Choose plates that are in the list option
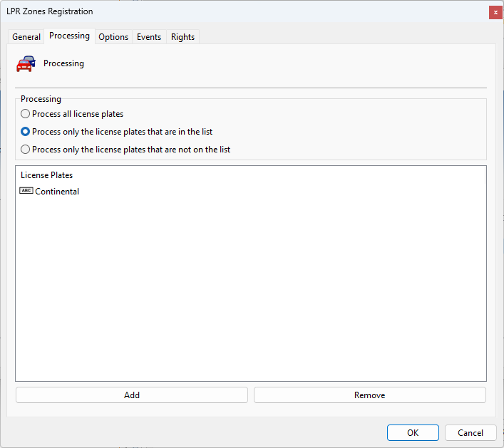504x448 pixels. tap(116, 132)
